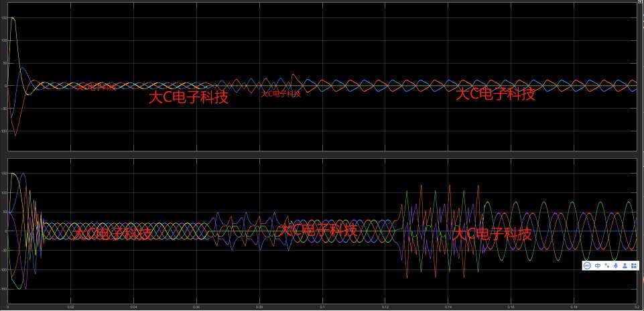Click the 0.06 time axis label

(x=196, y=307)
